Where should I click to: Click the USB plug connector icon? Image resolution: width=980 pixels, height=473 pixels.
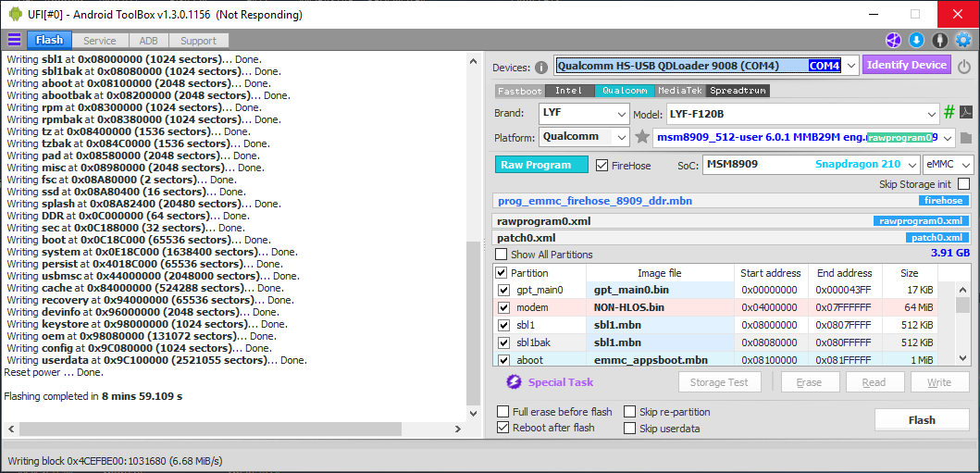coord(939,41)
